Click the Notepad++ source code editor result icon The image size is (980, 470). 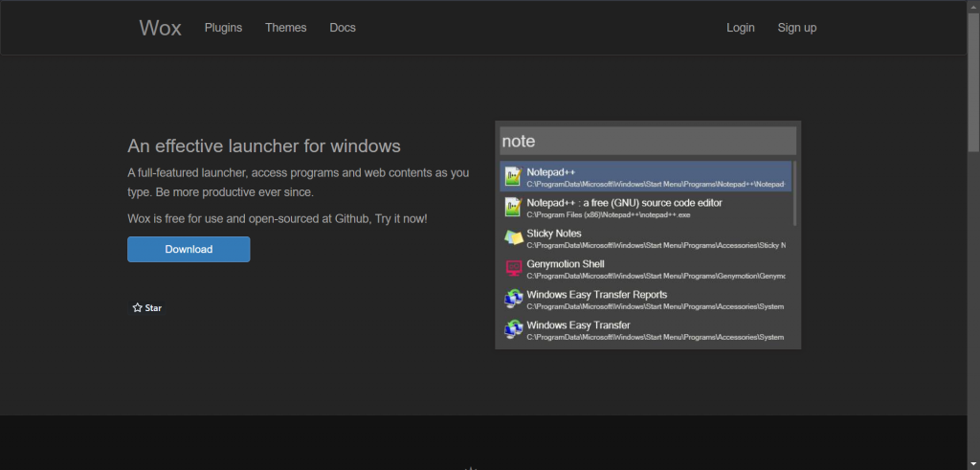(x=513, y=207)
